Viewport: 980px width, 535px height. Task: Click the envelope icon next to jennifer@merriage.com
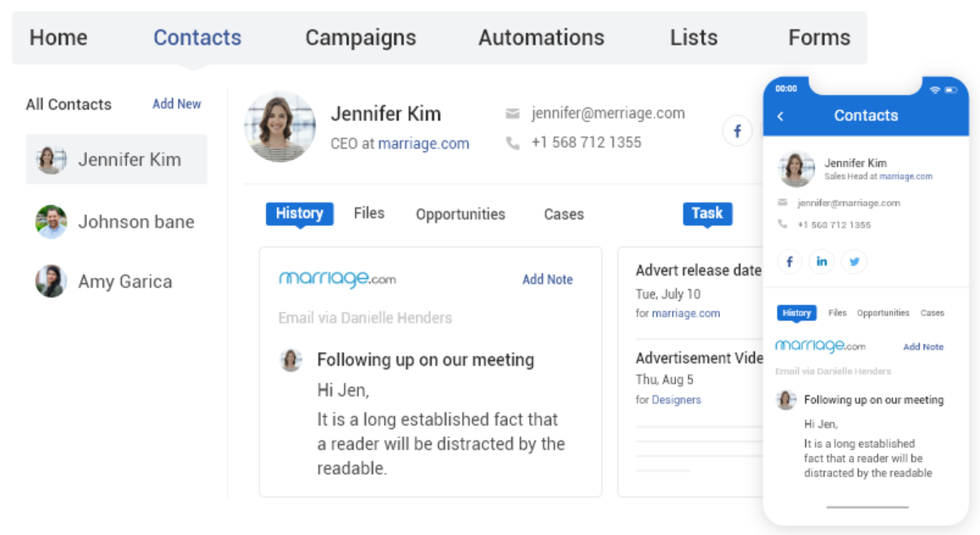pyautogui.click(x=513, y=113)
